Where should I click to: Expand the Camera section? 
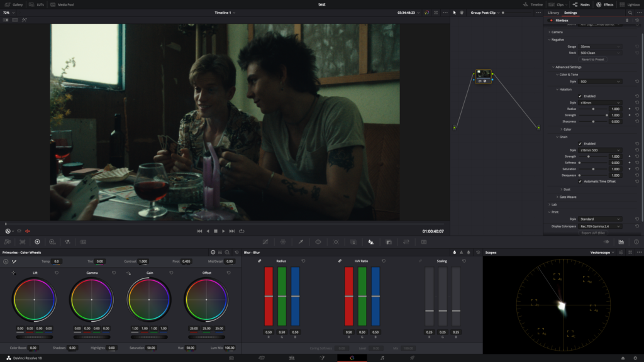coord(555,32)
